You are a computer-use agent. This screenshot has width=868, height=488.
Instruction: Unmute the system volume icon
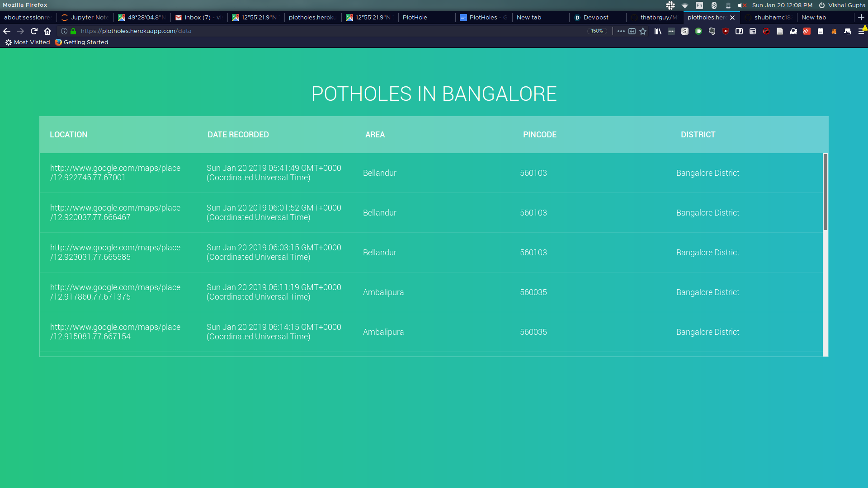click(x=742, y=5)
